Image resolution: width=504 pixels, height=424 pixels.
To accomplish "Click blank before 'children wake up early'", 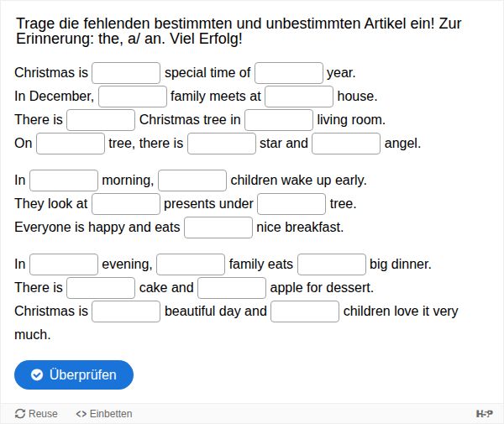I will 192,181.
